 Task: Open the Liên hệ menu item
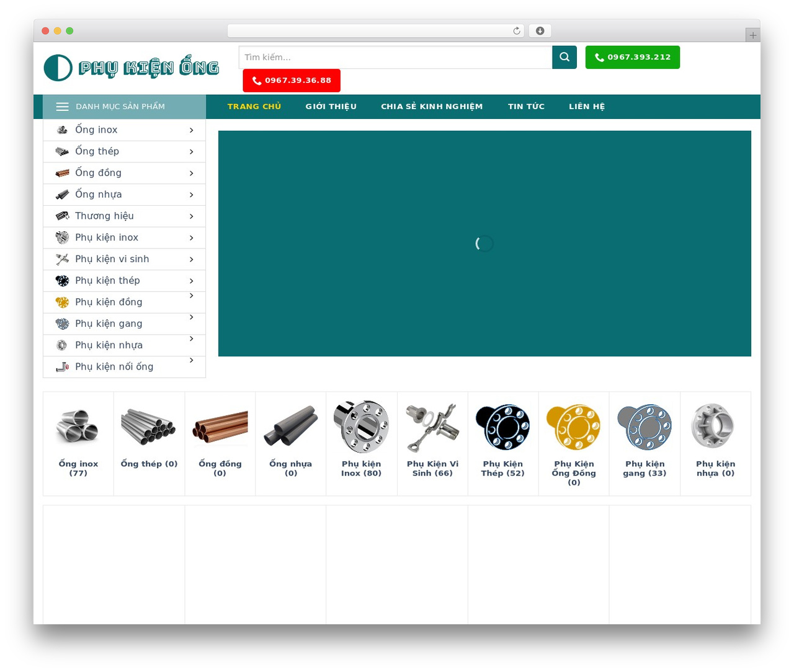point(587,107)
